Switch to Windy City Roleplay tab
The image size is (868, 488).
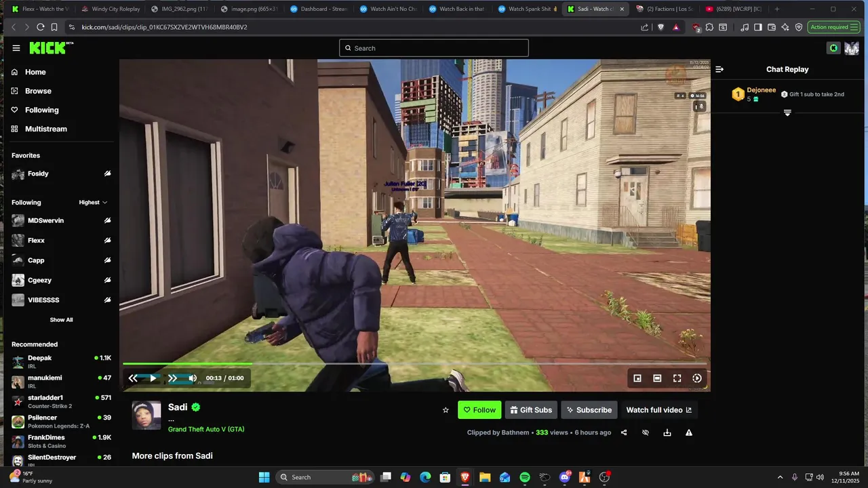[109, 9]
